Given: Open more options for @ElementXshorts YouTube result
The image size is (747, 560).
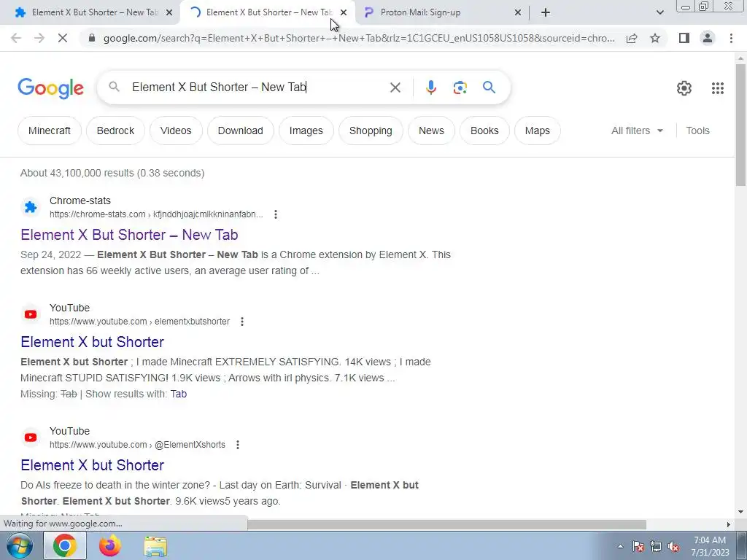Looking at the screenshot, I should 237,445.
